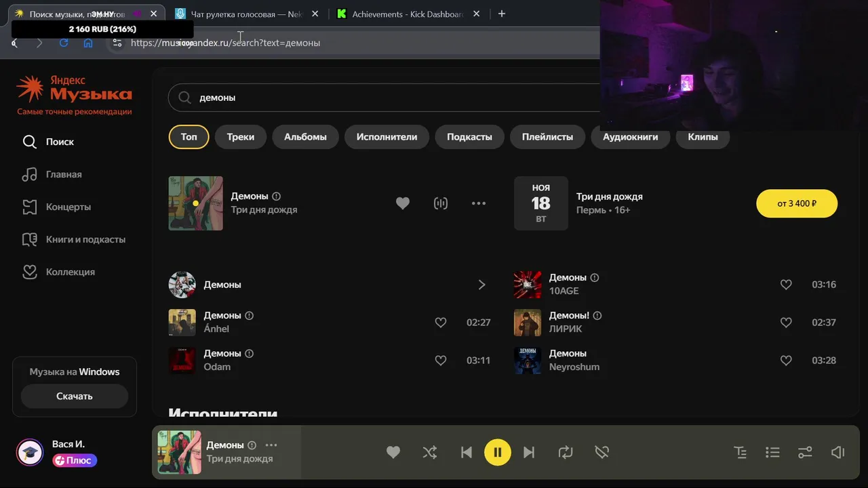Switch to the Плейлисты tab
The width and height of the screenshot is (868, 488).
pos(547,137)
